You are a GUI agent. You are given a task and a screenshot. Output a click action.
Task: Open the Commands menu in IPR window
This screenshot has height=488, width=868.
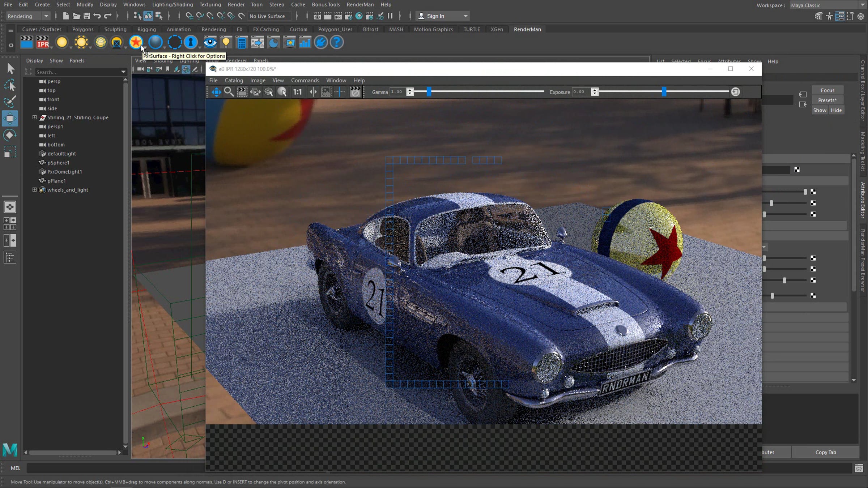(305, 80)
